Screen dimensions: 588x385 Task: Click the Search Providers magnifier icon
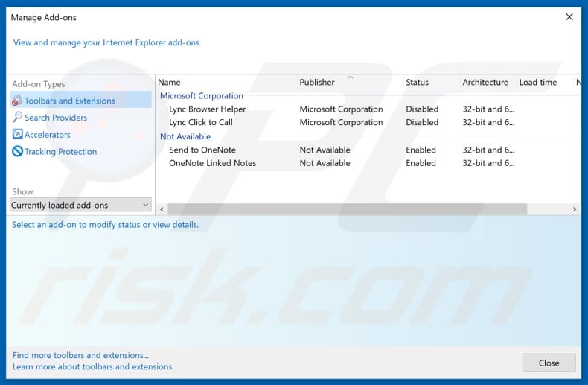pyautogui.click(x=17, y=117)
